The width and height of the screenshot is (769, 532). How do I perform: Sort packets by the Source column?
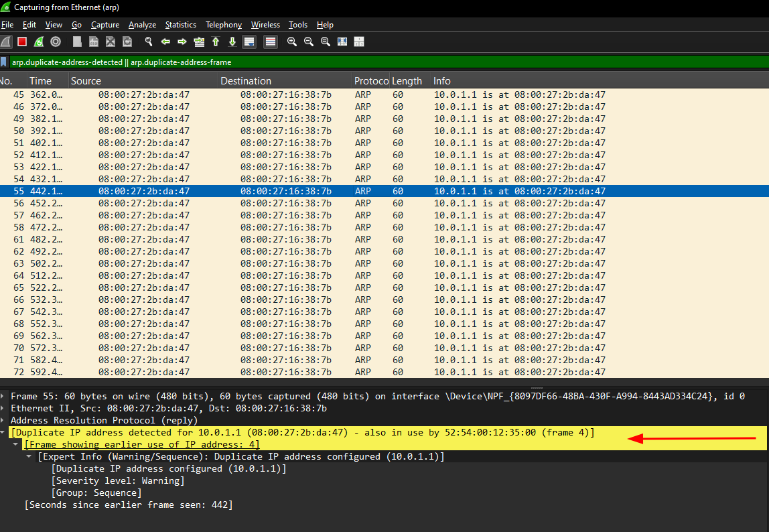(86, 81)
